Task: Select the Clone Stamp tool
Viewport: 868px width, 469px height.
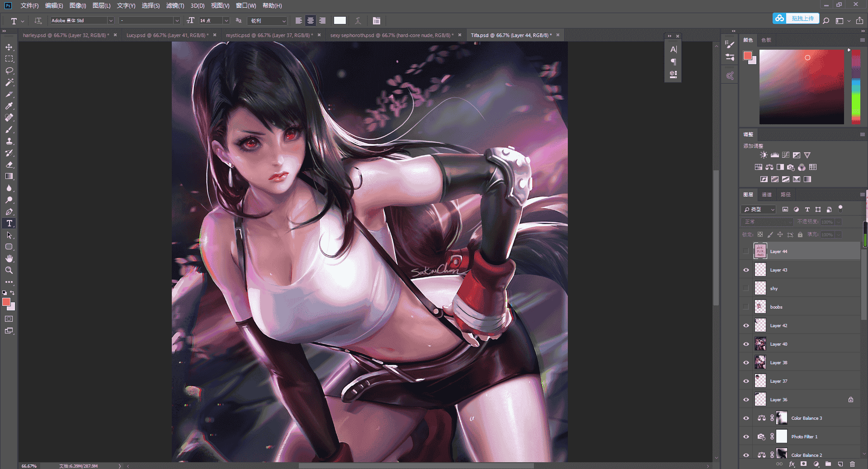Action: 9,141
